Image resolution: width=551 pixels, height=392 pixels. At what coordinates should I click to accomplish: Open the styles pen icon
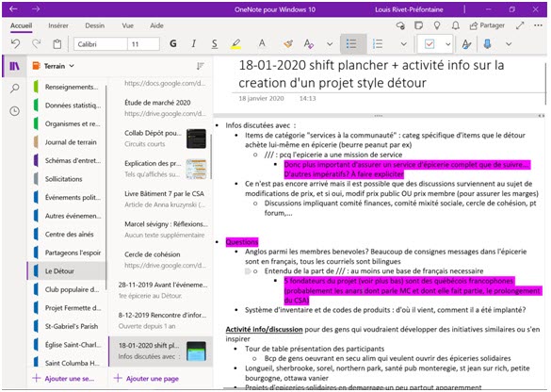click(x=466, y=44)
